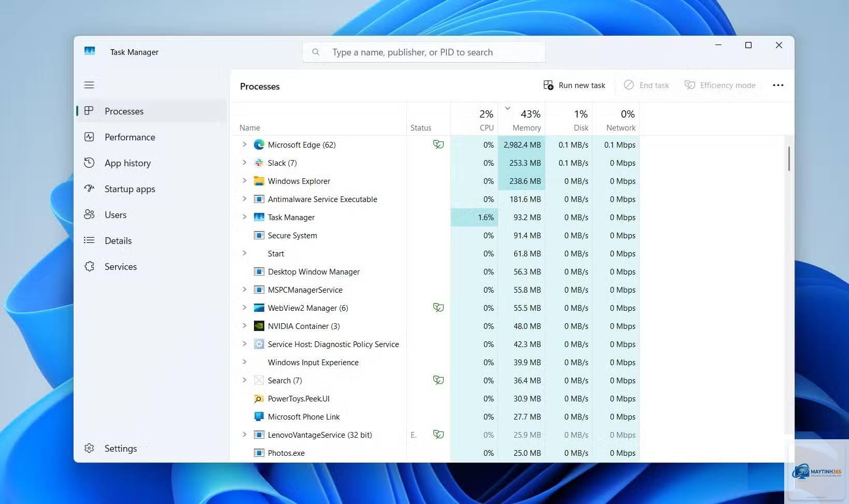This screenshot has width=849, height=504.
Task: Click the Windows Explorer folder icon
Action: pos(259,181)
